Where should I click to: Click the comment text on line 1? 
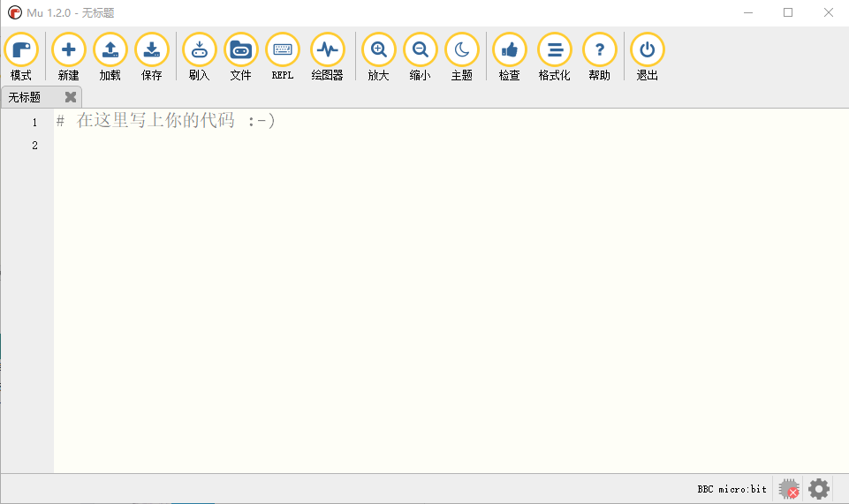click(x=166, y=121)
